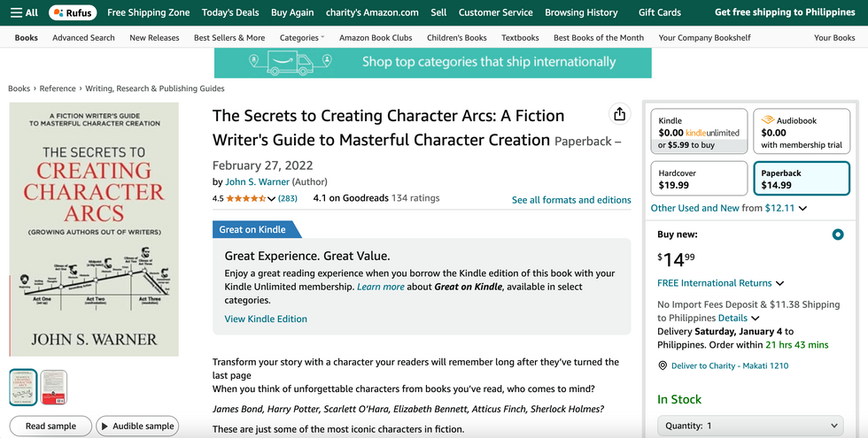Open the Quantity dropdown
Viewport: 868px width, 438px height.
pyautogui.click(x=749, y=426)
